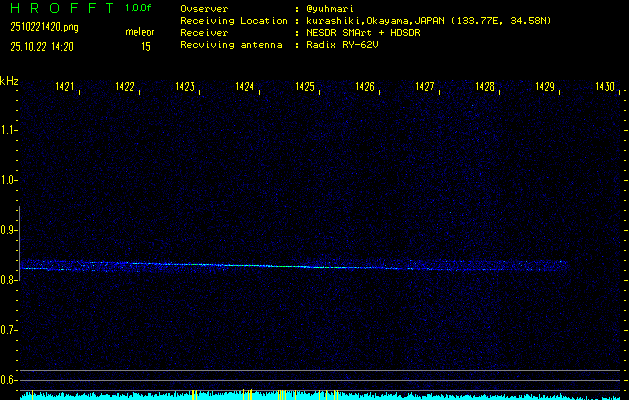This screenshot has width=629, height=400.
Task: Click the 0.8 kHz axis label
Action: 9,280
